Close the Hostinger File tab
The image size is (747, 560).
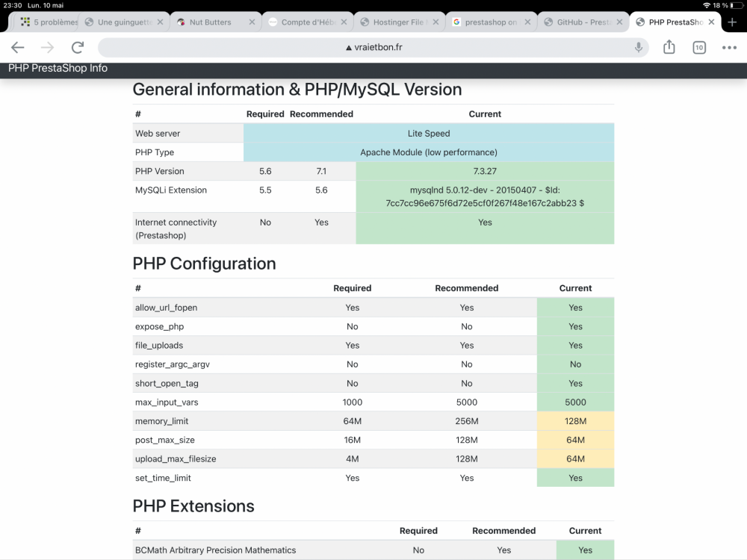click(x=436, y=22)
